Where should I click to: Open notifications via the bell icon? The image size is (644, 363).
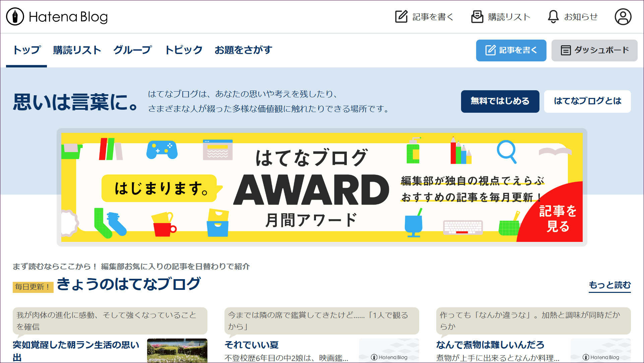click(x=553, y=16)
